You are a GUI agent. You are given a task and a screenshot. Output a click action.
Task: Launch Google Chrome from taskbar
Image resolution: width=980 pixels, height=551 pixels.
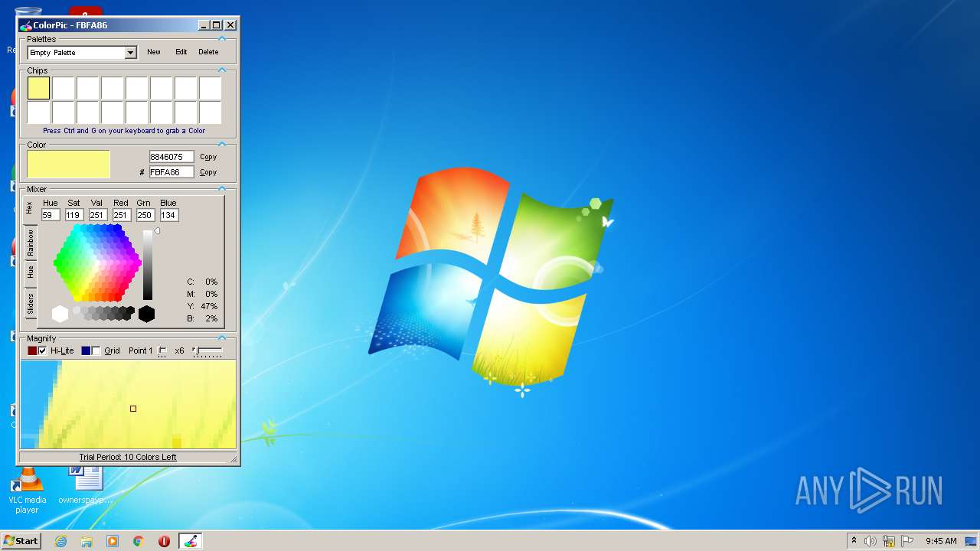139,541
